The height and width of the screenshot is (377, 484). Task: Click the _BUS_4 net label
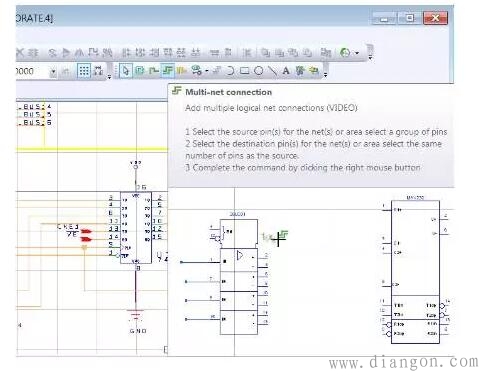pos(34,106)
